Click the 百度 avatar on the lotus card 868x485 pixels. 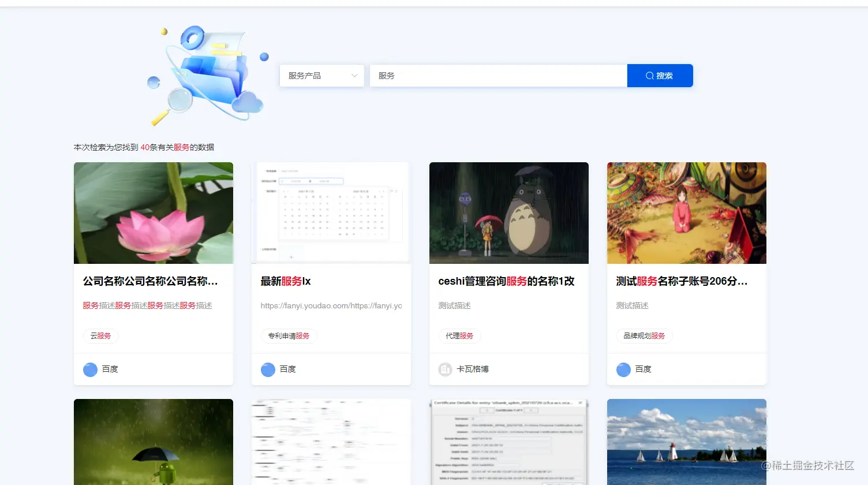[90, 370]
